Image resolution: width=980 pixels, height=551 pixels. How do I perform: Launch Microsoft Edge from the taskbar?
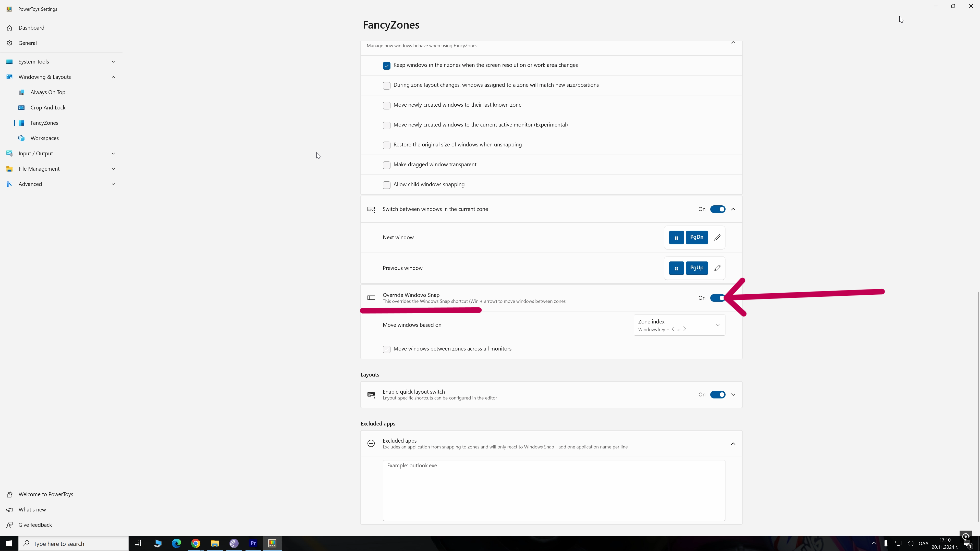click(177, 543)
